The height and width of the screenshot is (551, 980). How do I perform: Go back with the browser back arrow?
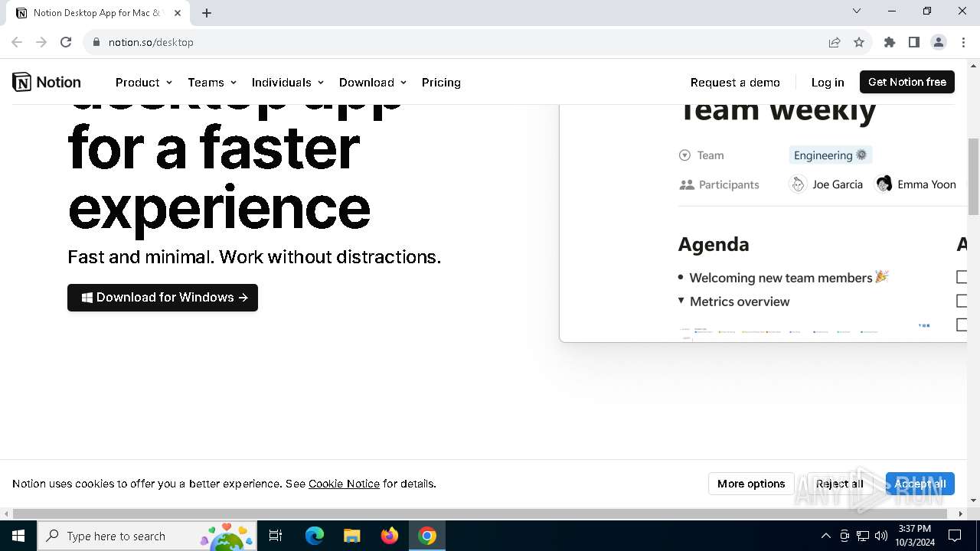coord(17,42)
